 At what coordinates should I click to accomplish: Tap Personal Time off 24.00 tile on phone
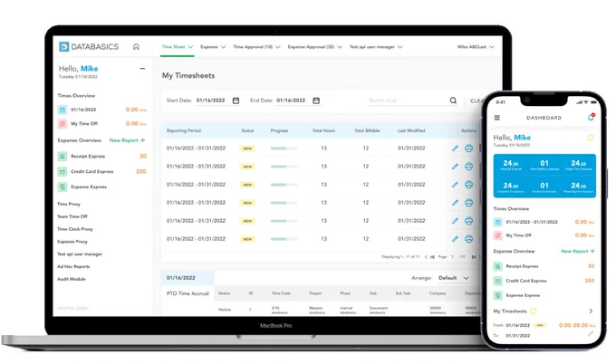(x=511, y=165)
